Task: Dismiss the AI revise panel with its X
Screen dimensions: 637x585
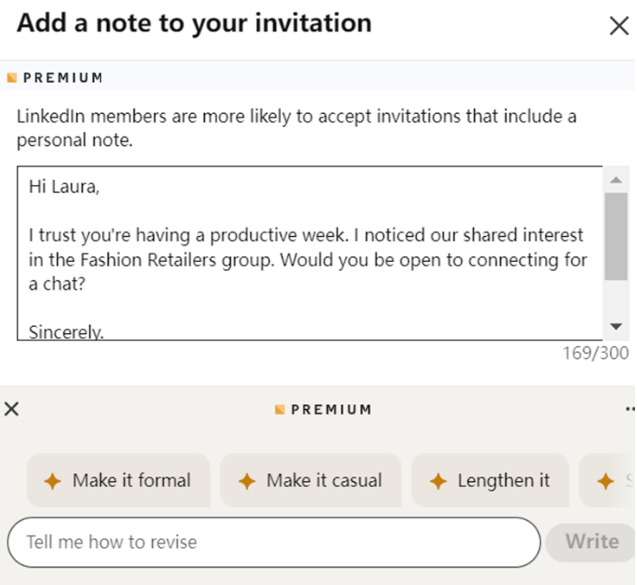Action: click(x=11, y=408)
